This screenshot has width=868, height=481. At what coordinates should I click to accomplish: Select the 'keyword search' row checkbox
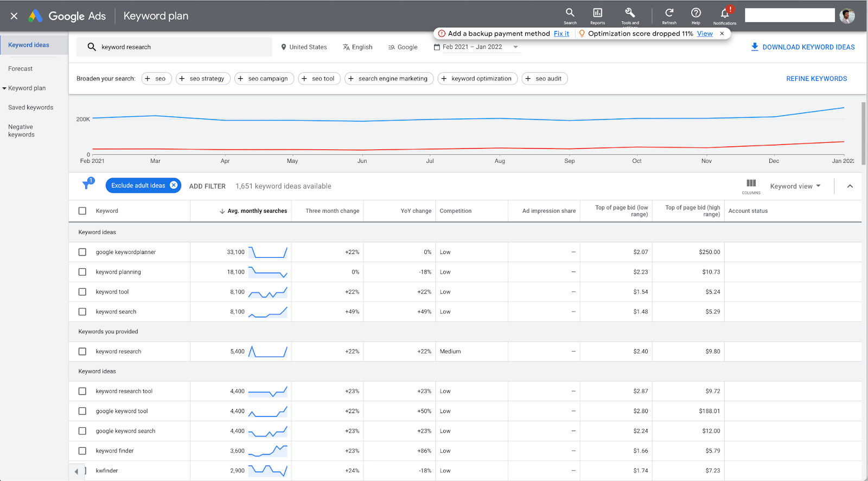[x=82, y=312]
